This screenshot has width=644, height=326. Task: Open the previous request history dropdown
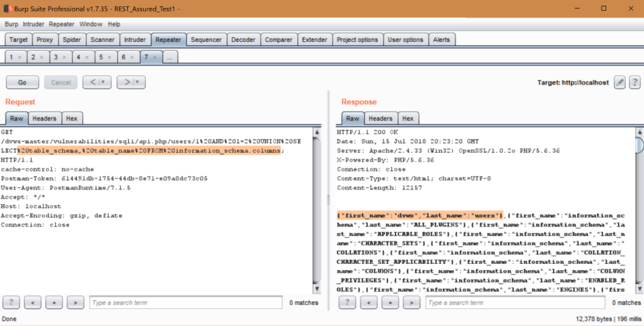pos(102,82)
